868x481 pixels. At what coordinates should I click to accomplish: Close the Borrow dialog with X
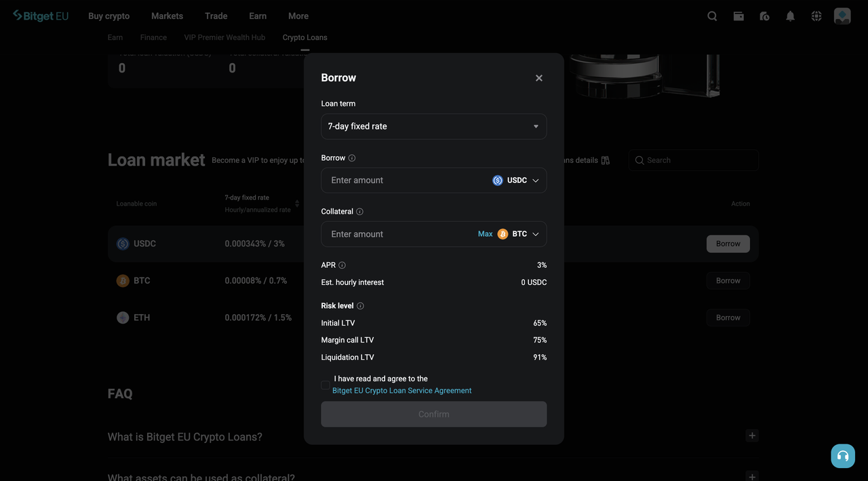click(539, 78)
